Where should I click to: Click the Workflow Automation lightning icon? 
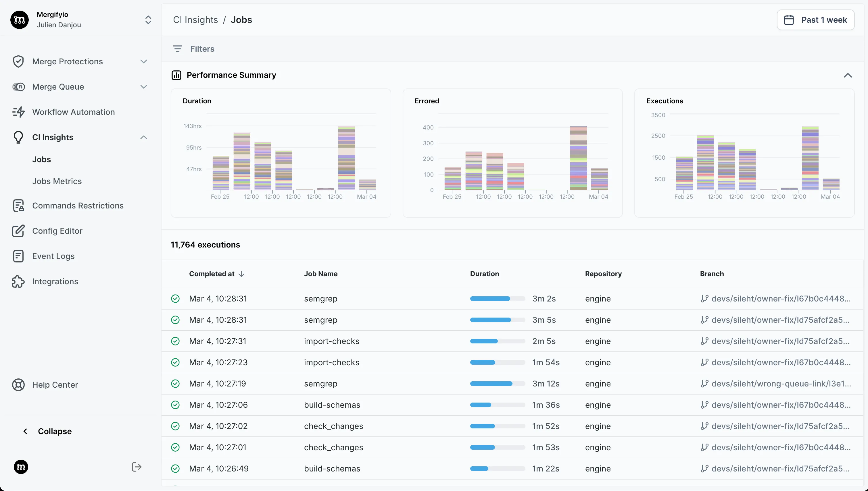tap(19, 112)
